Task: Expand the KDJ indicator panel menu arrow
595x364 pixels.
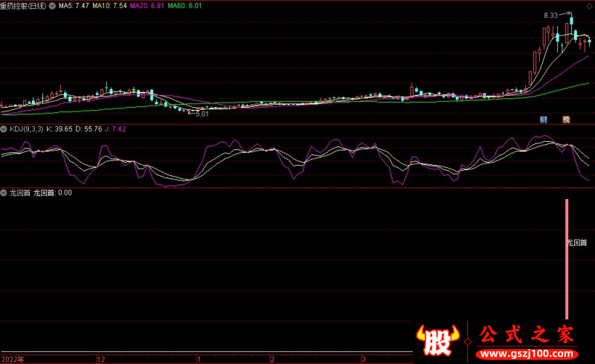Action: click(4, 129)
